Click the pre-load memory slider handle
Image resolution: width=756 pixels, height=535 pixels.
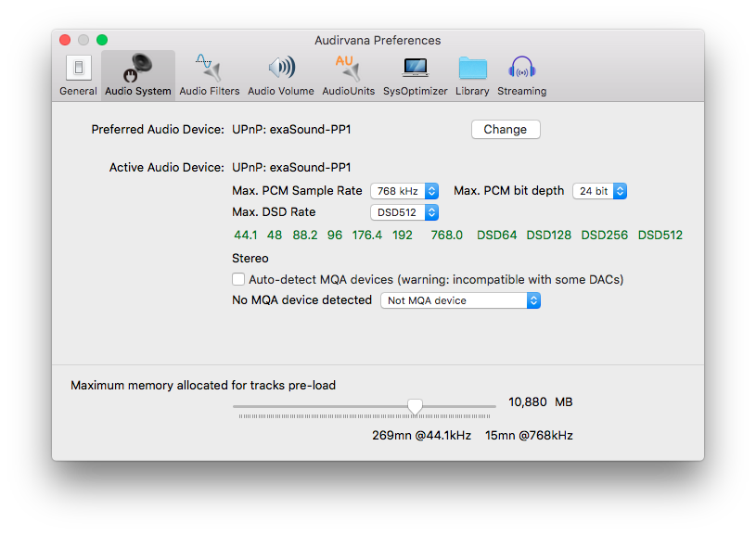point(415,406)
